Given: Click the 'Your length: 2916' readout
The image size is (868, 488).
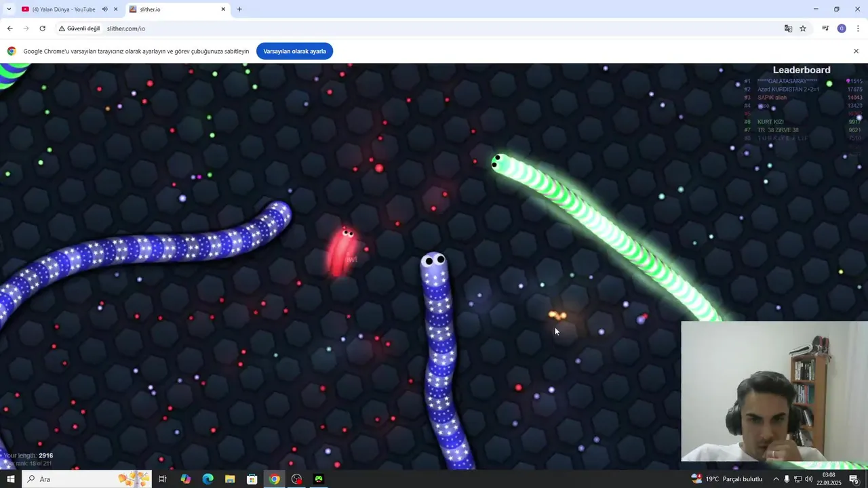Looking at the screenshot, I should coord(28,455).
